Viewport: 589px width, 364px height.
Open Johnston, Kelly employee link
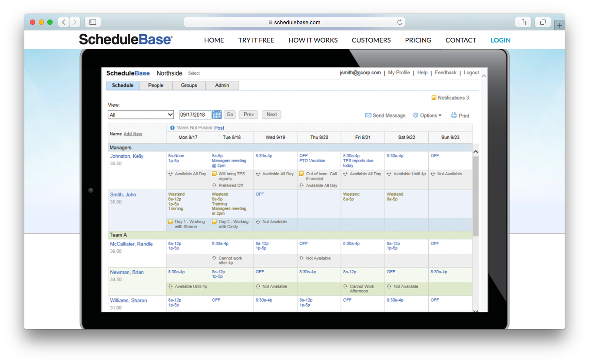pyautogui.click(x=126, y=156)
